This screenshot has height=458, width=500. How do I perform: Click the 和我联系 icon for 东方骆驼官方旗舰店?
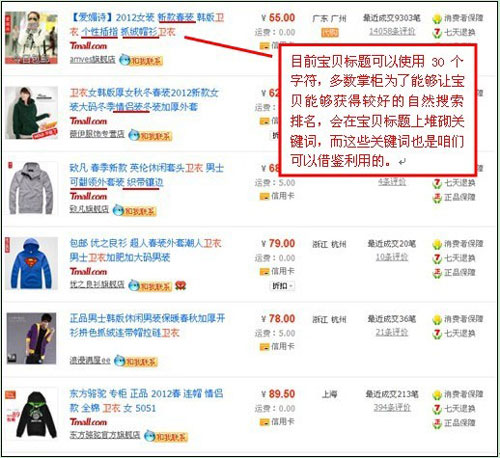[x=166, y=436]
